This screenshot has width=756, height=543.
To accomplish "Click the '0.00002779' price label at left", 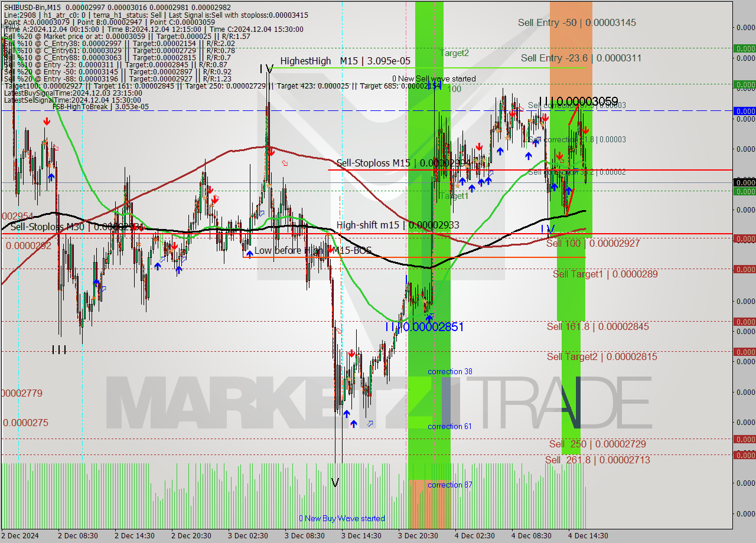I will 22,393.
